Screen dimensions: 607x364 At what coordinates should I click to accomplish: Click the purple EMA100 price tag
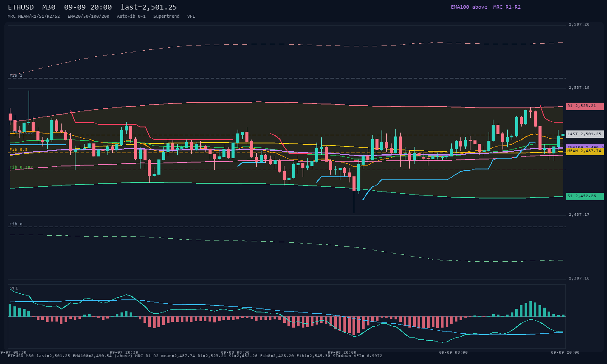[x=585, y=147]
